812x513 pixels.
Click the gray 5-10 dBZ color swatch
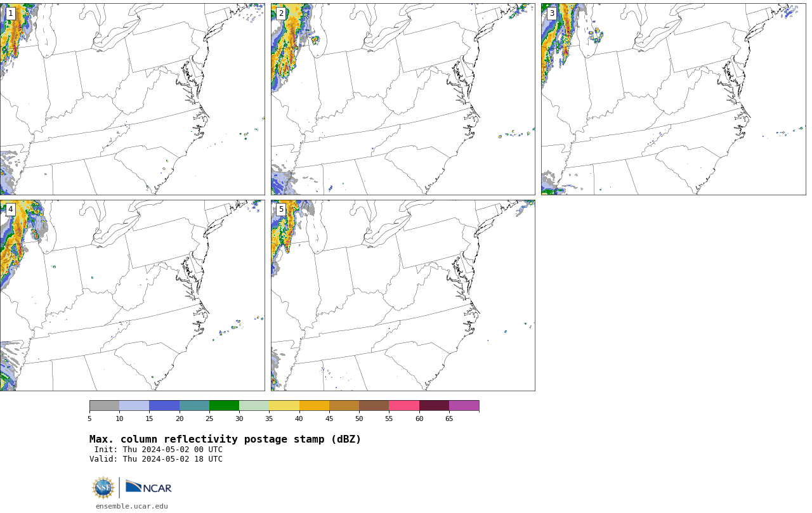tap(104, 406)
